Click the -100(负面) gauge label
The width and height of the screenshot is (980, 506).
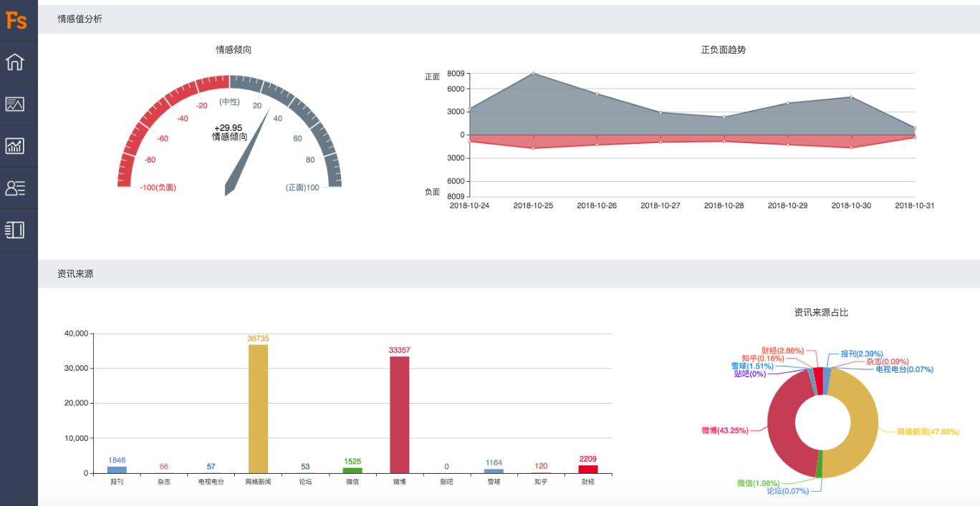pyautogui.click(x=158, y=188)
